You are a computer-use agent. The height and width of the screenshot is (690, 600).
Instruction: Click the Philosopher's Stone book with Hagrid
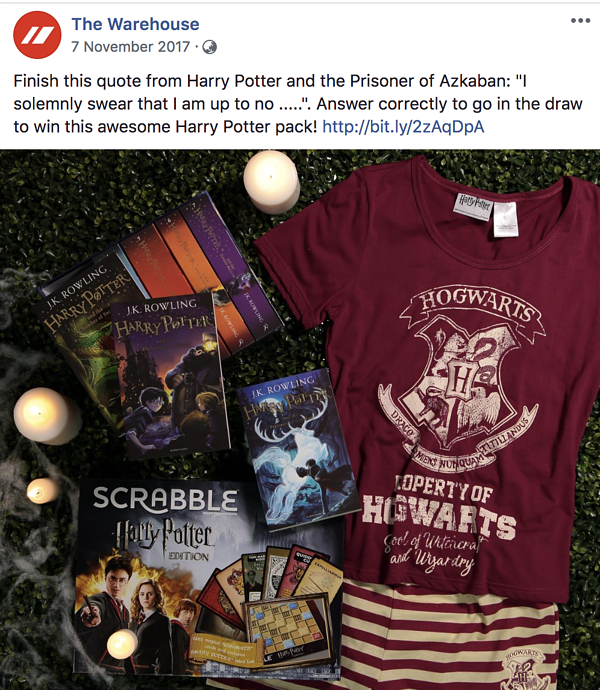tap(170, 374)
